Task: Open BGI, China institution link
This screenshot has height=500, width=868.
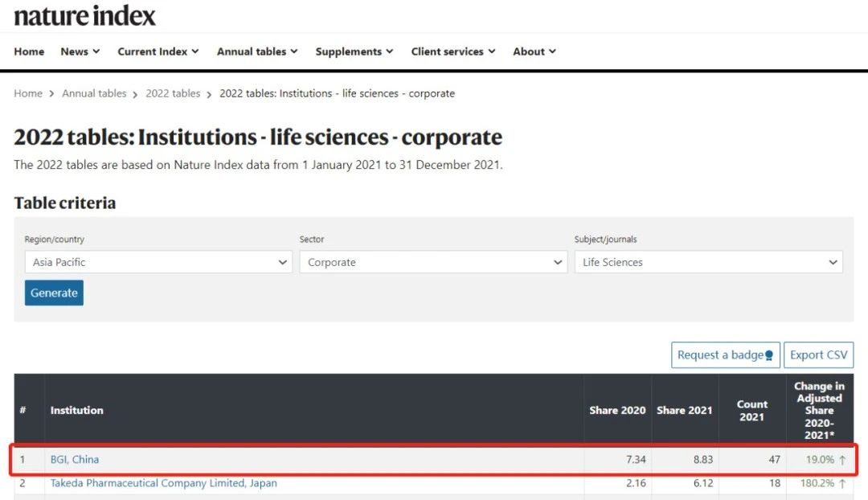Action: pyautogui.click(x=75, y=460)
